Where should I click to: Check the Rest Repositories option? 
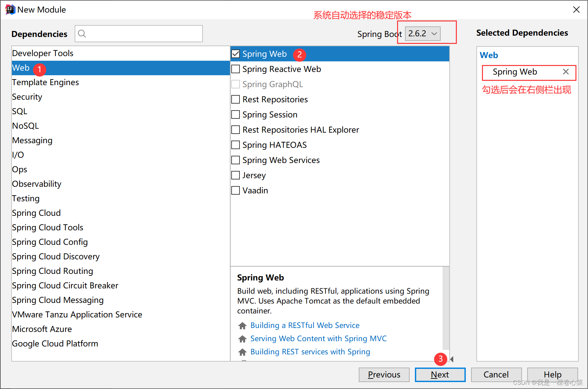click(236, 99)
